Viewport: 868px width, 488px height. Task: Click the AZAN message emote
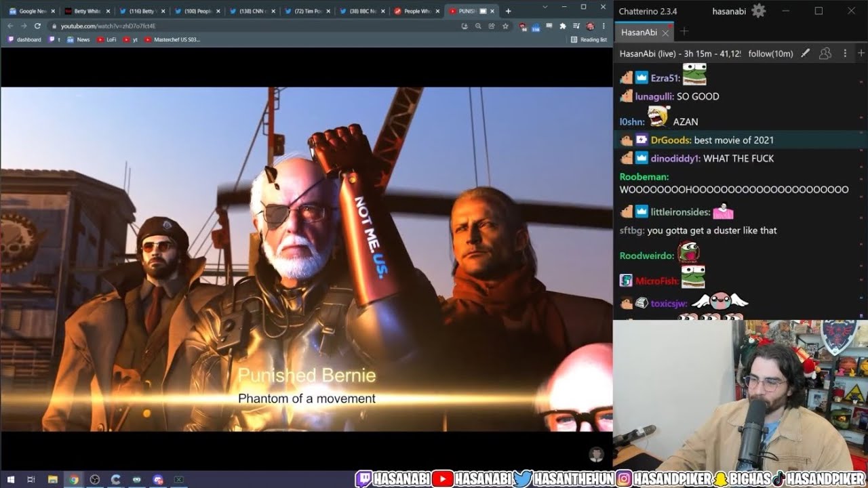[658, 117]
